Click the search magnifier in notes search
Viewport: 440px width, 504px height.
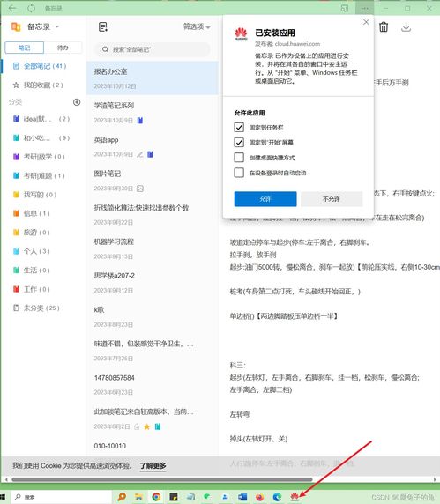pos(105,49)
